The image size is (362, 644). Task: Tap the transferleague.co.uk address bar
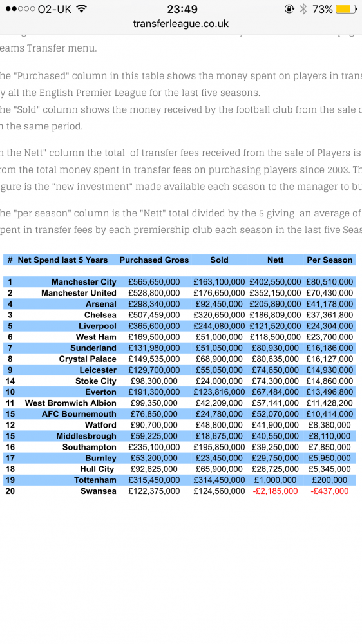(x=181, y=24)
